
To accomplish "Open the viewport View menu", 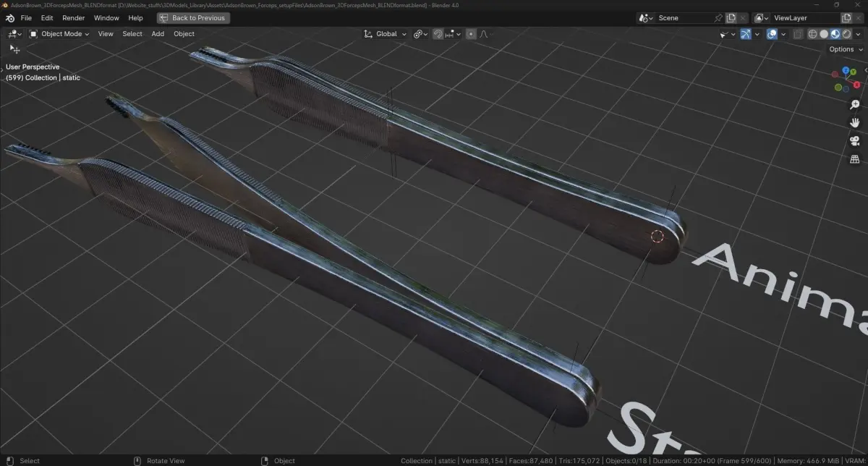I will click(x=106, y=34).
